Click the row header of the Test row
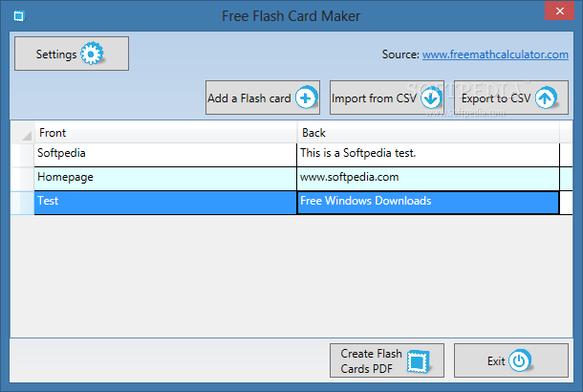583x392 pixels. tap(22, 203)
